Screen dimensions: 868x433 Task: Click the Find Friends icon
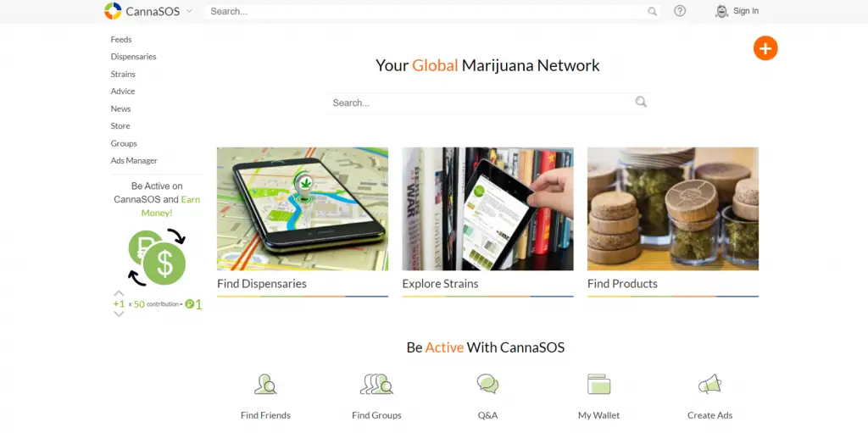[265, 384]
